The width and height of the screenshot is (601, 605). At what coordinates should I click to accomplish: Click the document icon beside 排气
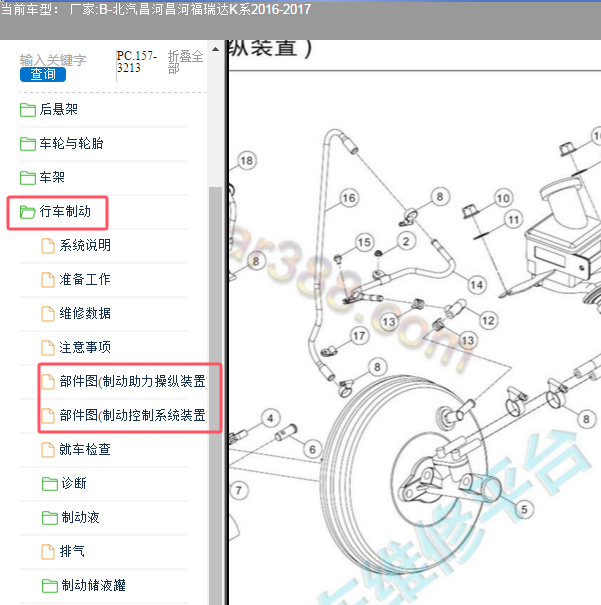[x=48, y=552]
